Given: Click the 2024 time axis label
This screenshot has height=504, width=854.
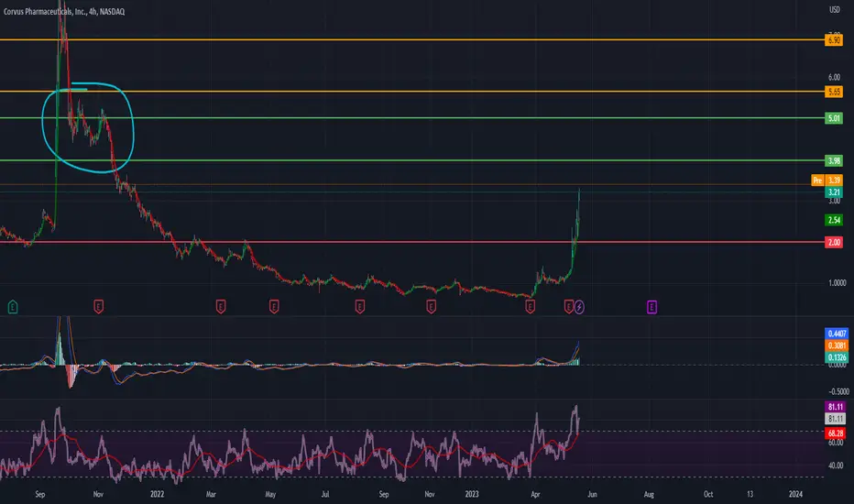Looking at the screenshot, I should pyautogui.click(x=795, y=494).
